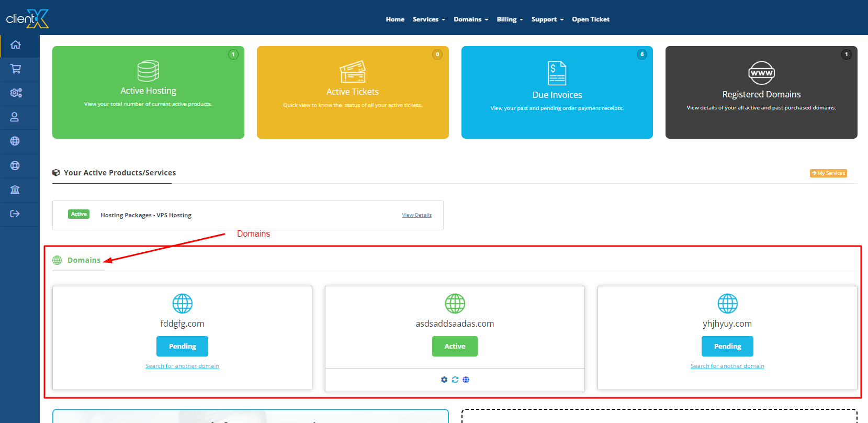Select the bank building icon in the sidebar

coord(15,190)
